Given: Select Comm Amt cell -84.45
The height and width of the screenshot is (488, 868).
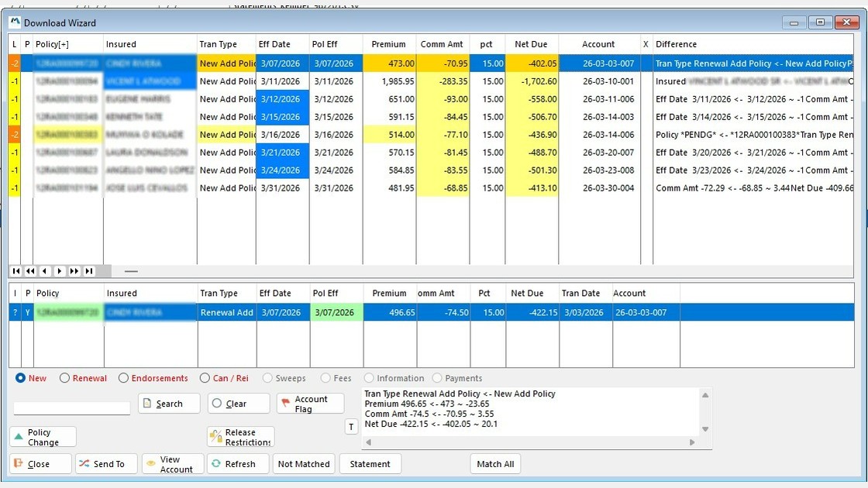Looking at the screenshot, I should coord(443,117).
